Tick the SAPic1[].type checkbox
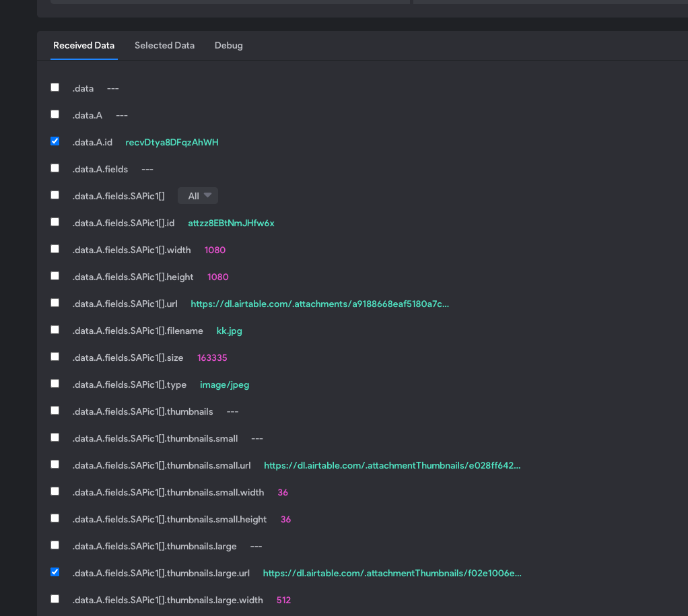This screenshot has height=616, width=688. click(55, 384)
